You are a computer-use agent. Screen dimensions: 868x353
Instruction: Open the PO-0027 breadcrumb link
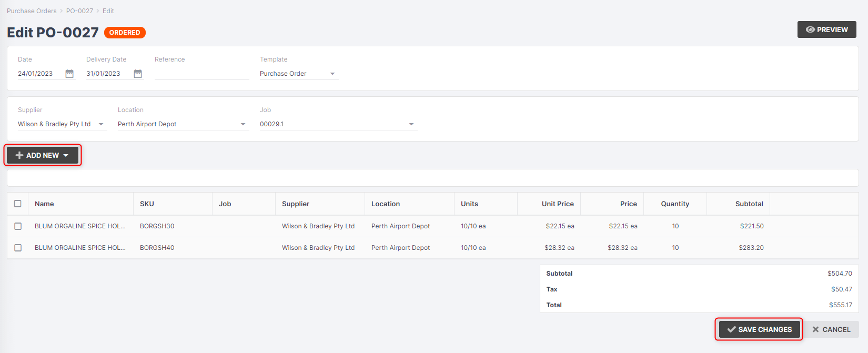79,11
